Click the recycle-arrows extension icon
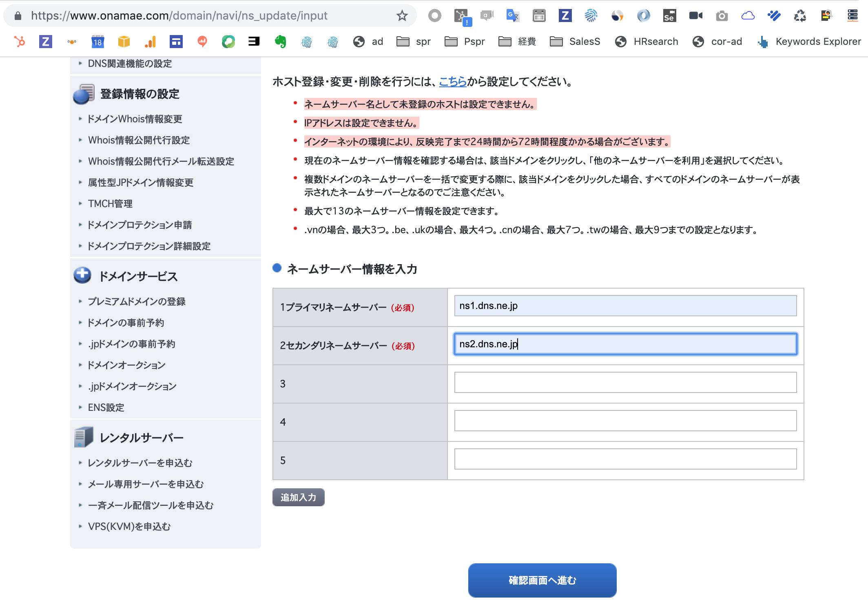This screenshot has width=868, height=600. pos(800,15)
